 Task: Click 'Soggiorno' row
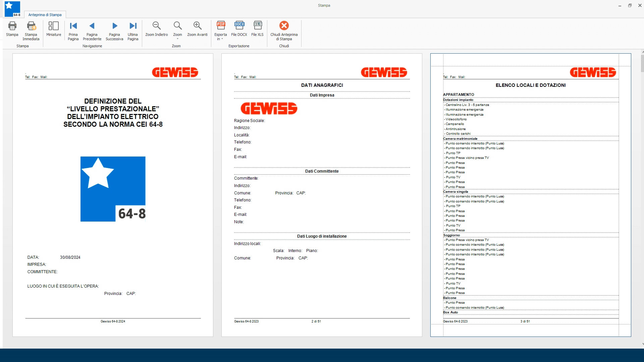click(x=531, y=235)
